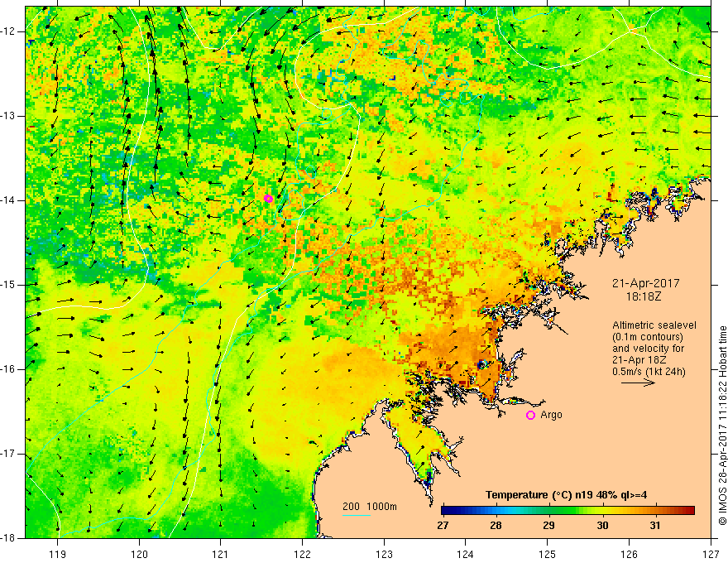This screenshot has width=728, height=563.
Task: Click the longitude axis label '127'
Action: pyautogui.click(x=711, y=554)
